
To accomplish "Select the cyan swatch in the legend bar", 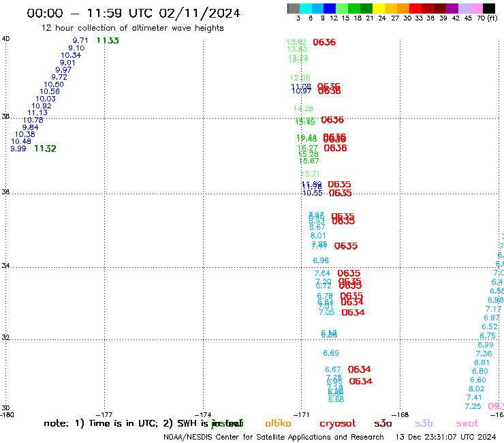I will click(x=306, y=8).
